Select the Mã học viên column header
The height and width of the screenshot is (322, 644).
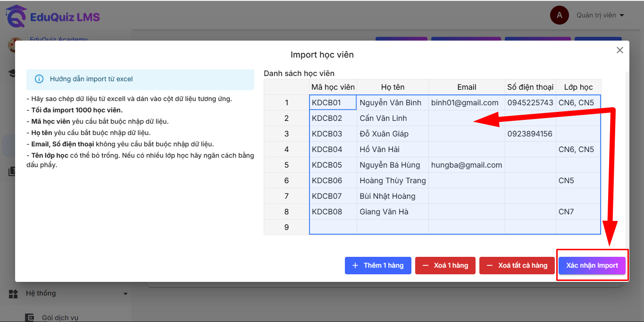click(333, 87)
